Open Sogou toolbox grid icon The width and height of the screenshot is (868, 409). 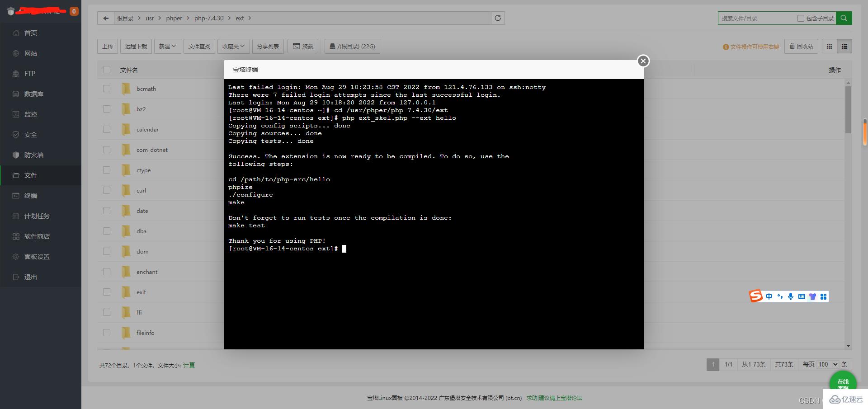823,296
